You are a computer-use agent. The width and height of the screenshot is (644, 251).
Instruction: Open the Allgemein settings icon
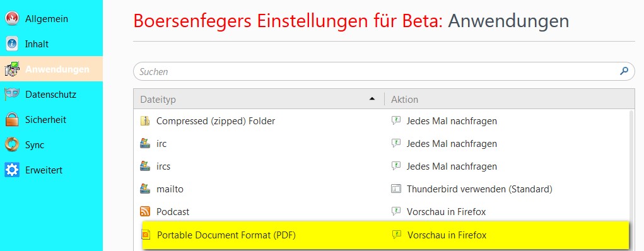tap(12, 19)
